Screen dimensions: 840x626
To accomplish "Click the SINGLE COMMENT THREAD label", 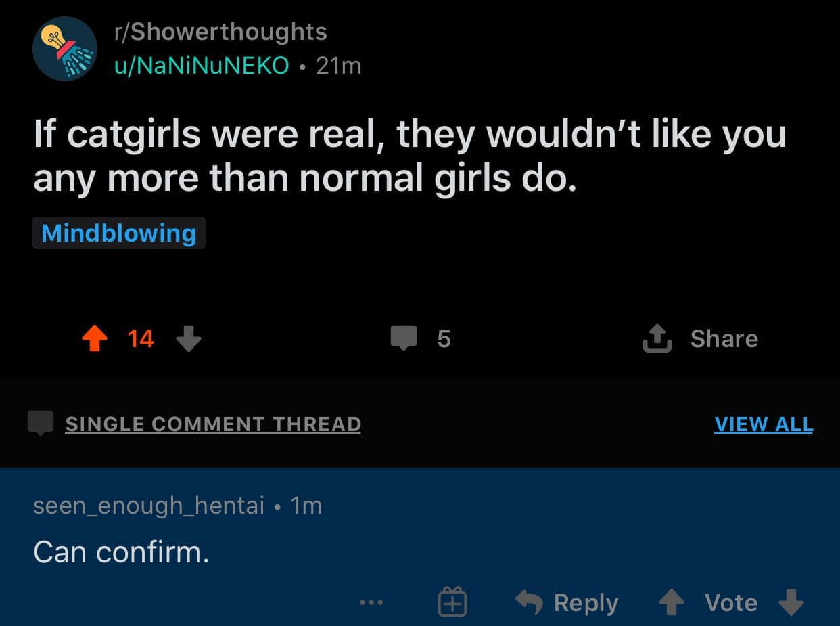I will [212, 424].
